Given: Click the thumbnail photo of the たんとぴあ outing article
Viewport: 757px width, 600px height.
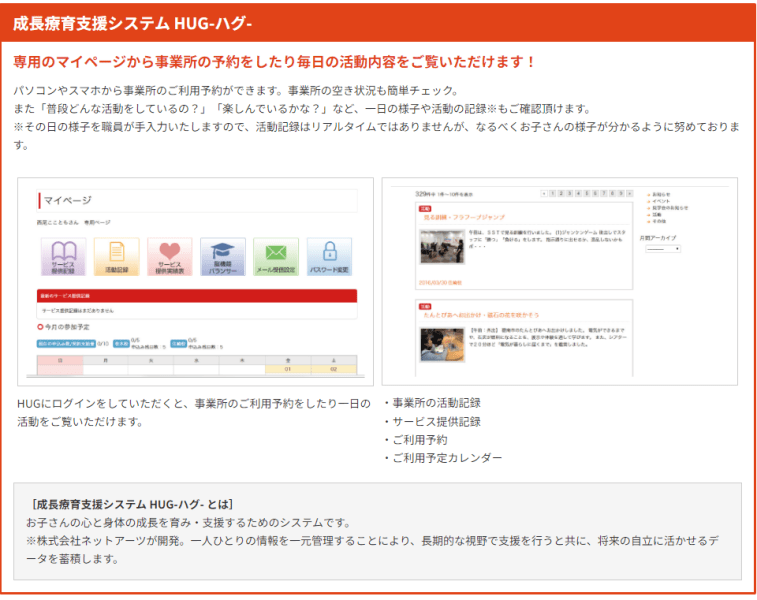Looking at the screenshot, I should point(442,345).
